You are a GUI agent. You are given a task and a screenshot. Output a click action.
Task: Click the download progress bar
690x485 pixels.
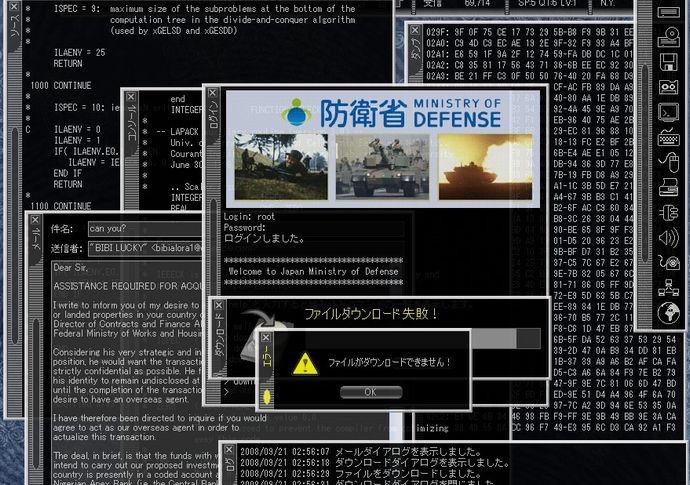click(x=506, y=338)
